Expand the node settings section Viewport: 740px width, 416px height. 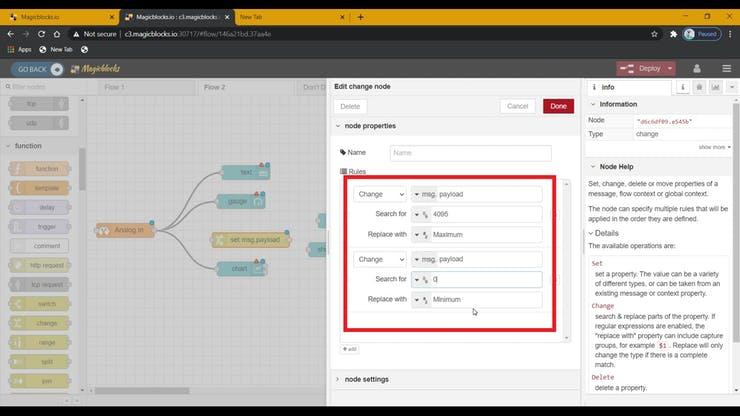(x=368, y=379)
